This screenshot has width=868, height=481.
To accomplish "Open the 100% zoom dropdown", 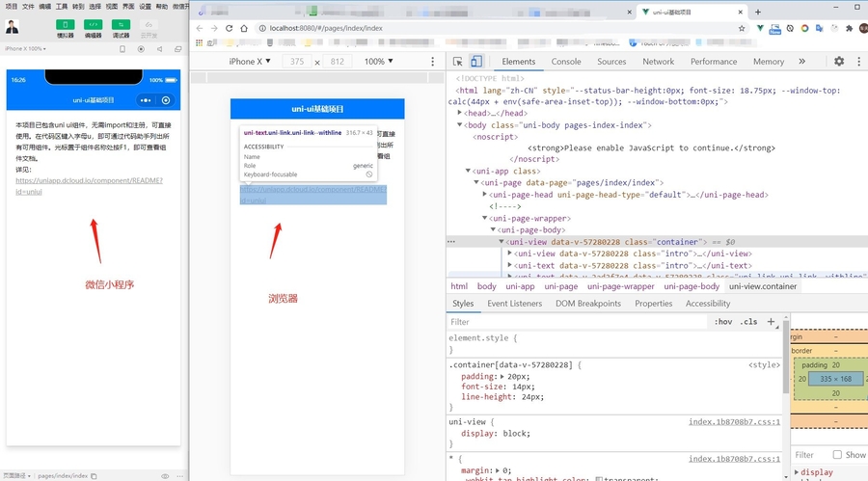I will click(377, 62).
